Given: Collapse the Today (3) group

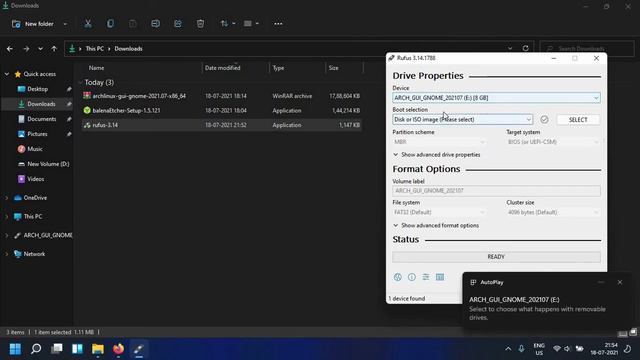Looking at the screenshot, I should pos(81,82).
